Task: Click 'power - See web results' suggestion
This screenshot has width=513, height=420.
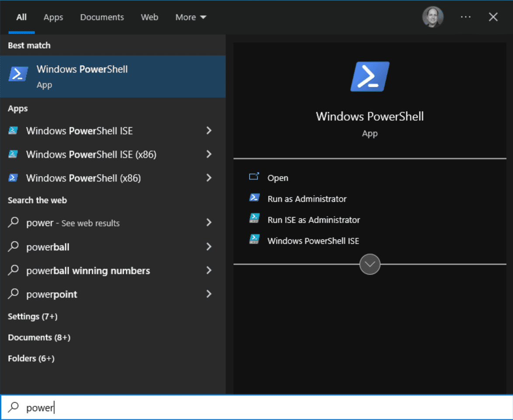Action: [x=113, y=223]
